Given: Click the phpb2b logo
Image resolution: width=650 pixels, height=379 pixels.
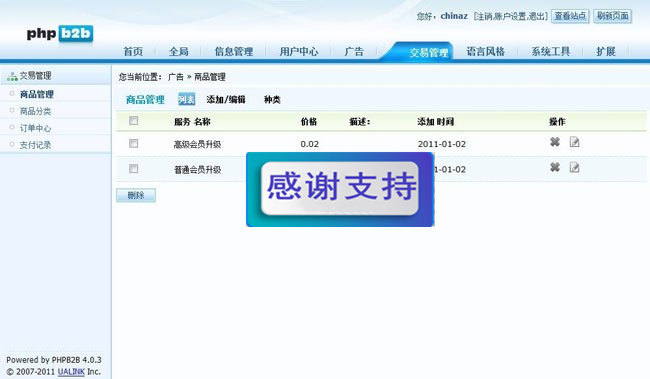Looking at the screenshot, I should pyautogui.click(x=60, y=34).
